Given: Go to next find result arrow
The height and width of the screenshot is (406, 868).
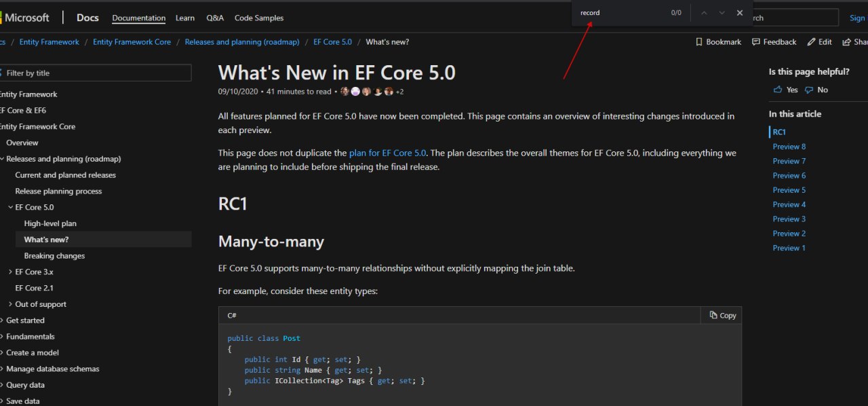Looking at the screenshot, I should click(x=722, y=13).
